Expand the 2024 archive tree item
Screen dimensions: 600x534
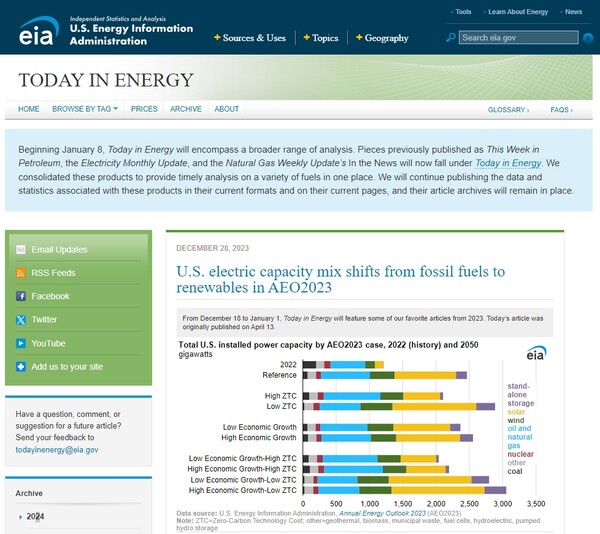(x=22, y=516)
